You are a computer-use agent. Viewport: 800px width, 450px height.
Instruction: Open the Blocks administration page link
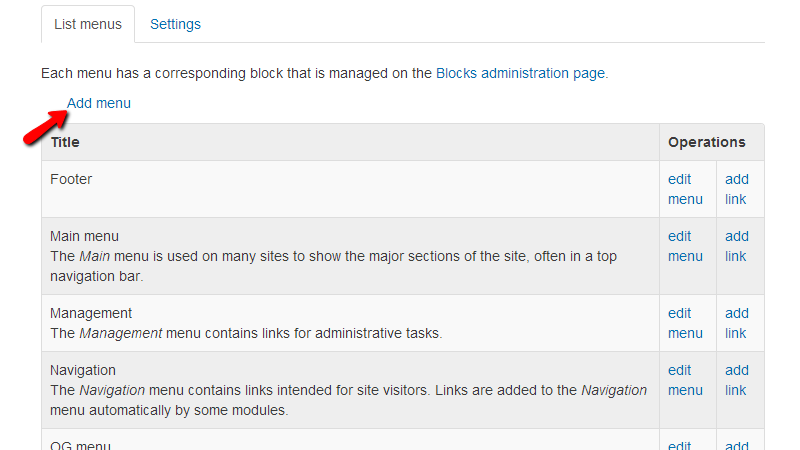tap(520, 73)
